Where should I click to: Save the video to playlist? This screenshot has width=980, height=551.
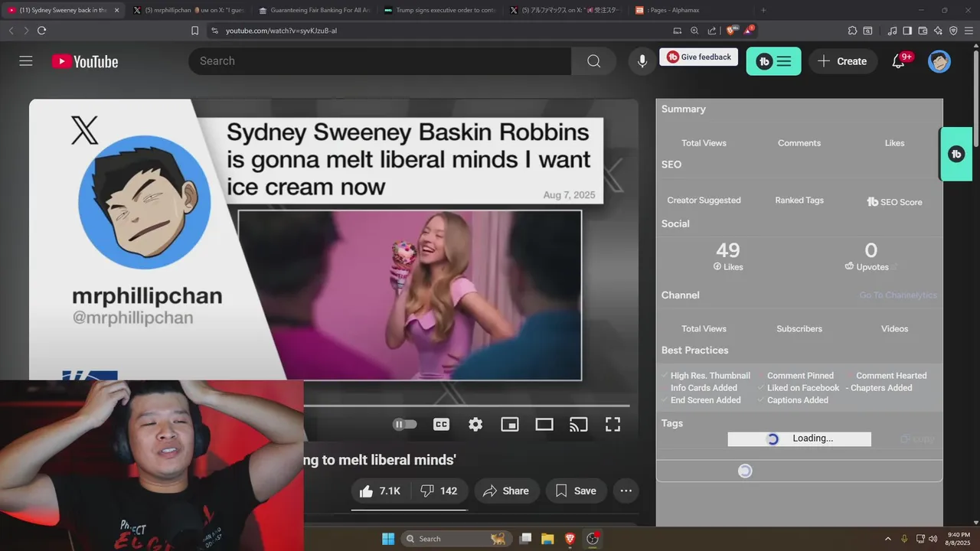(x=576, y=491)
